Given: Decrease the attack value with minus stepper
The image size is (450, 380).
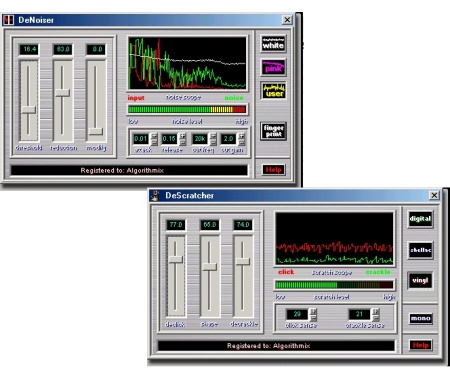Looking at the screenshot, I should tap(154, 142).
